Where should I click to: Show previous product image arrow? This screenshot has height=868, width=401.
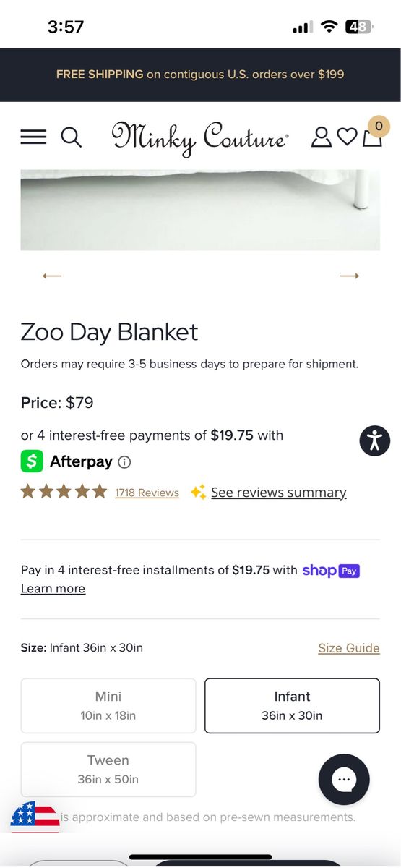(x=52, y=276)
